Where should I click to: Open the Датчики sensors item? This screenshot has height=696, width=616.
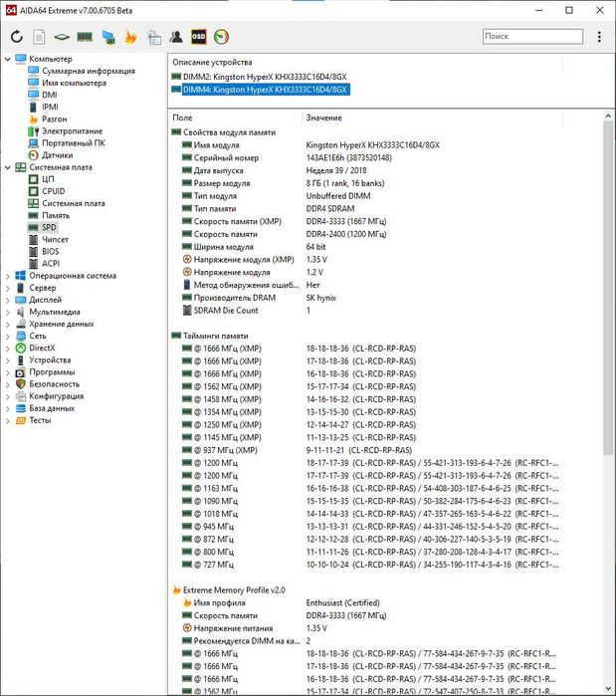click(57, 155)
